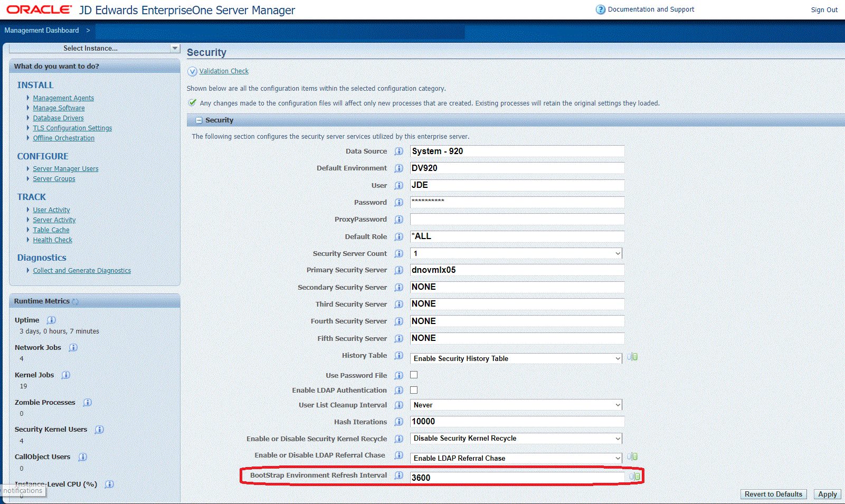Click the info icon next to User field
The height and width of the screenshot is (504, 845).
point(399,186)
